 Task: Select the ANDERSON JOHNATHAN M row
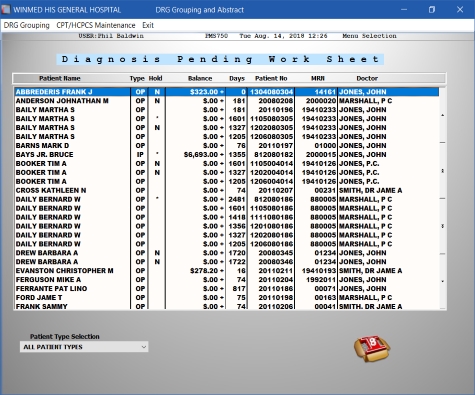coord(227,101)
